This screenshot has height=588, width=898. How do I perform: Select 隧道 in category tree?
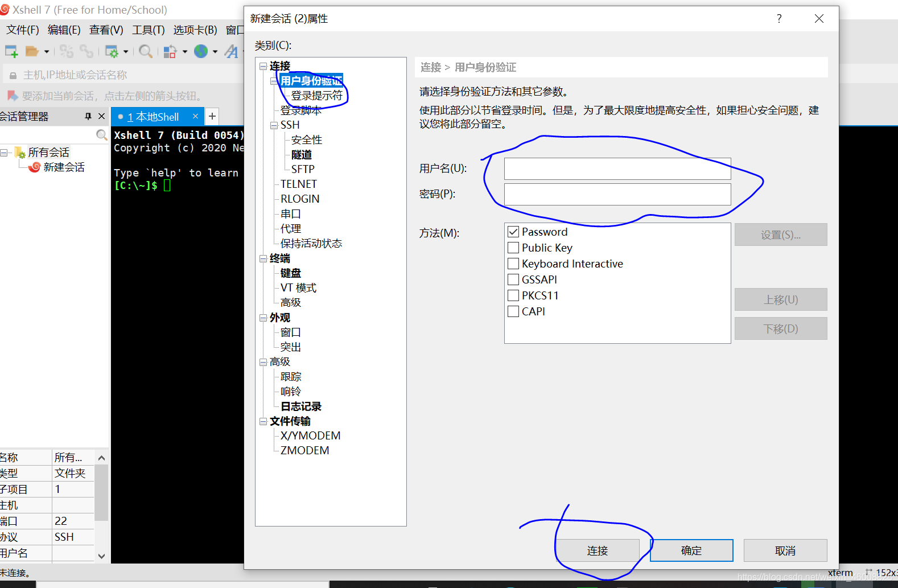[x=302, y=155]
